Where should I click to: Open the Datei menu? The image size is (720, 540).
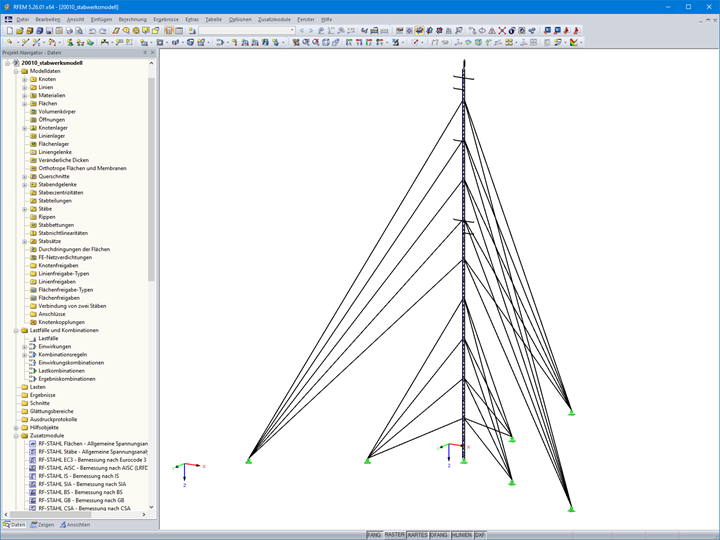[x=22, y=19]
